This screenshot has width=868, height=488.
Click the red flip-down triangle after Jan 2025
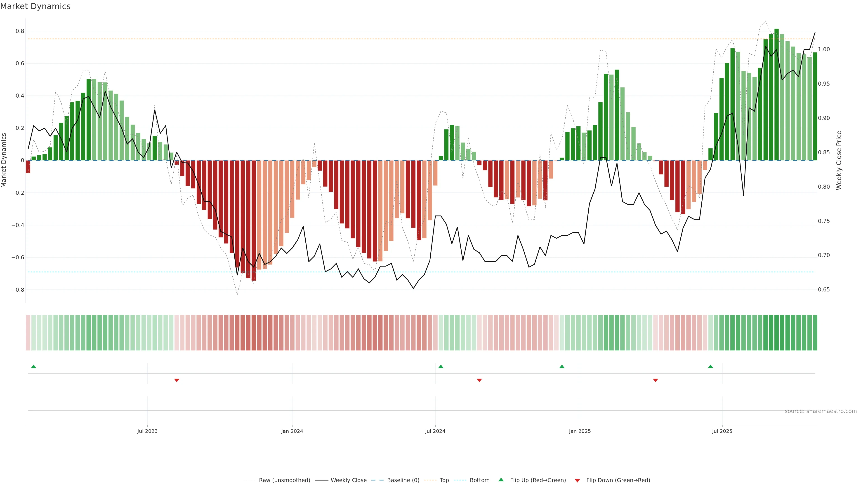655,380
